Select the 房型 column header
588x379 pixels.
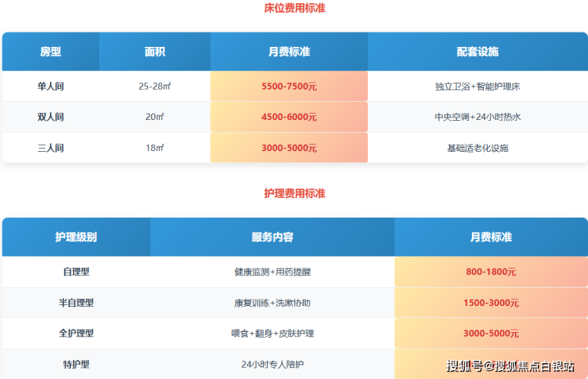coord(50,52)
